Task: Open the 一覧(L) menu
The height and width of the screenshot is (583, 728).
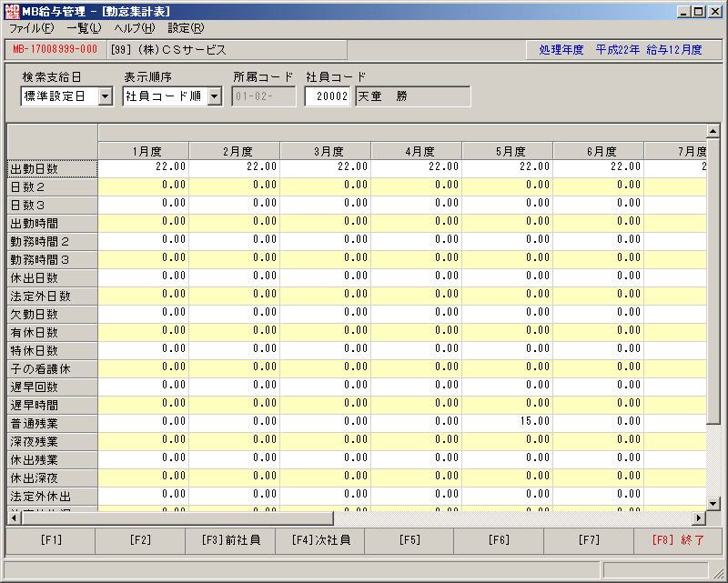Action: coord(84,28)
